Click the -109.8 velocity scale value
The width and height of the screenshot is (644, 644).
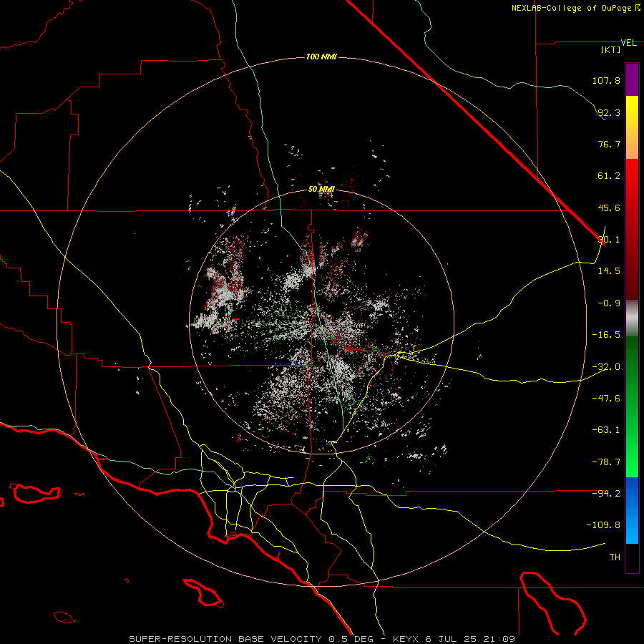(603, 525)
